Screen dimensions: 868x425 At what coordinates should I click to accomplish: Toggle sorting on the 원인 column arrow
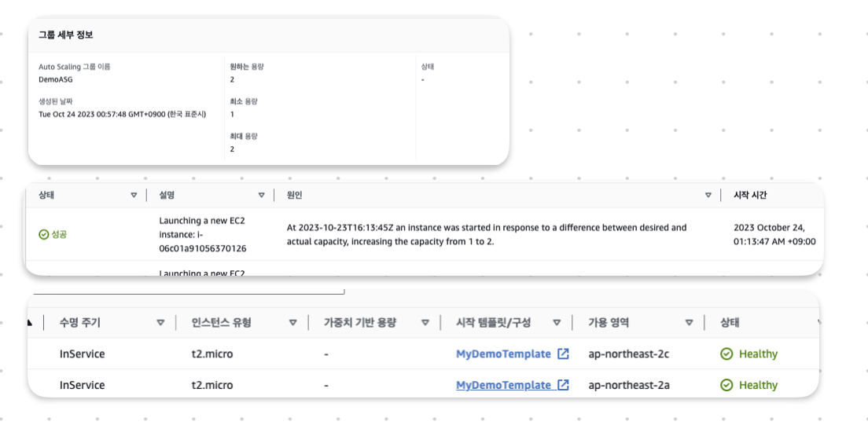pos(708,195)
